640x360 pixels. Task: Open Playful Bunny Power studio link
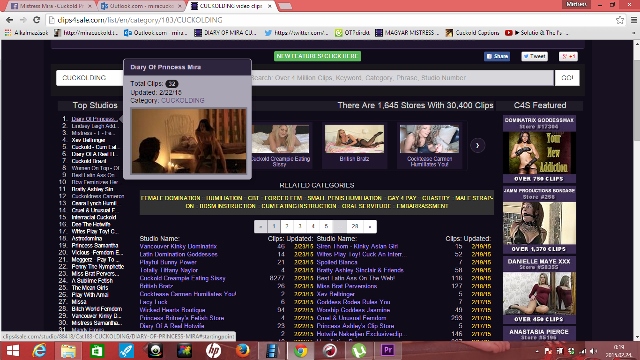[x=168, y=262]
